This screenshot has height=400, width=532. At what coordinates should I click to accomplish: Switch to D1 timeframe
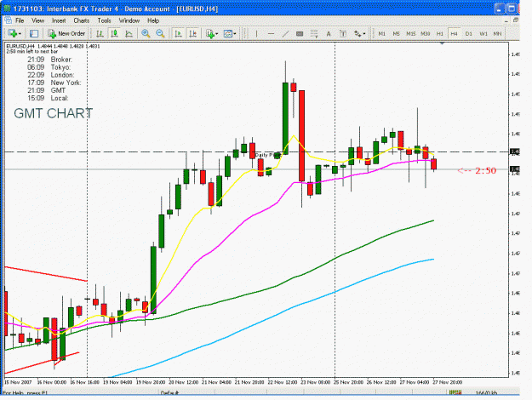coord(468,33)
